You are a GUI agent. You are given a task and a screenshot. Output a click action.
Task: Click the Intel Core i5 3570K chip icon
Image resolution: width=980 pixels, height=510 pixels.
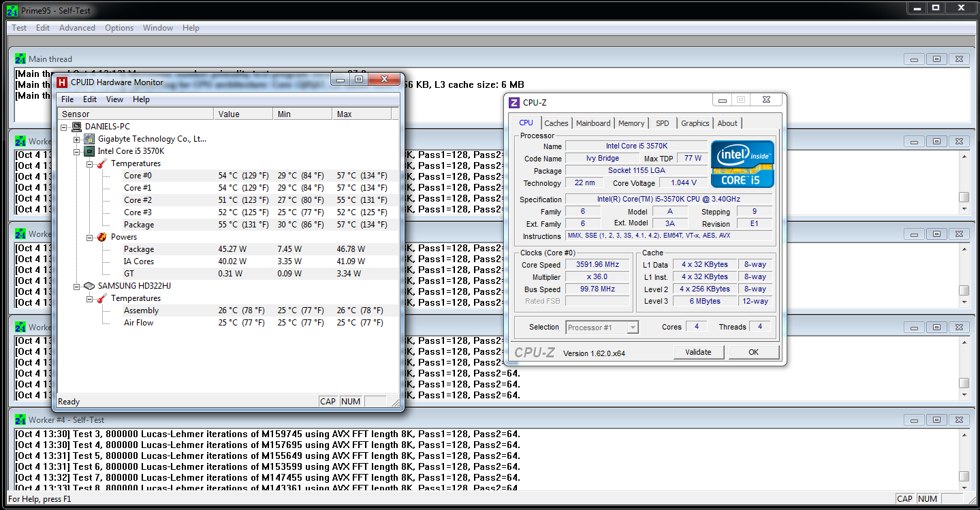pyautogui.click(x=89, y=151)
